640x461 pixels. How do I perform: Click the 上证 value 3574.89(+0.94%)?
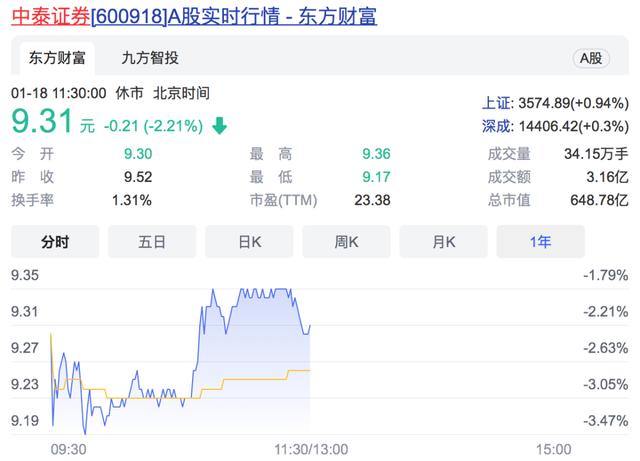click(573, 103)
